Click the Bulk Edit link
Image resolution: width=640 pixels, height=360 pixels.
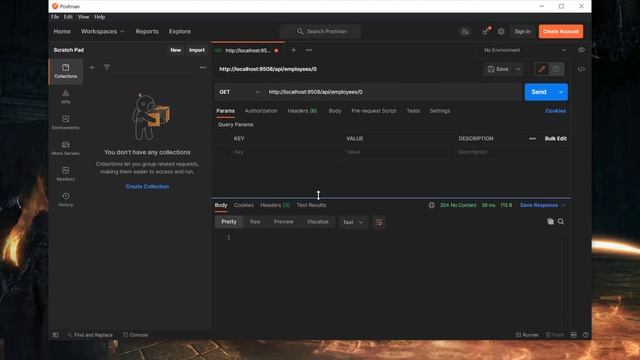[556, 138]
